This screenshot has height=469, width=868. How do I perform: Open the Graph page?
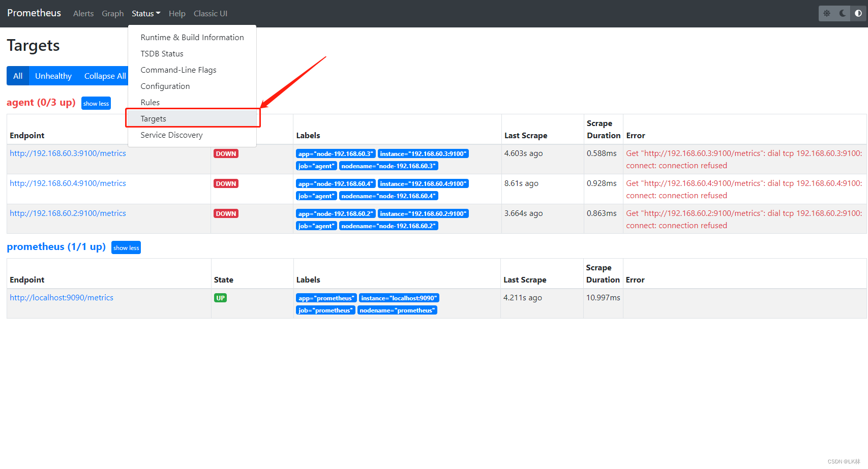pos(112,14)
